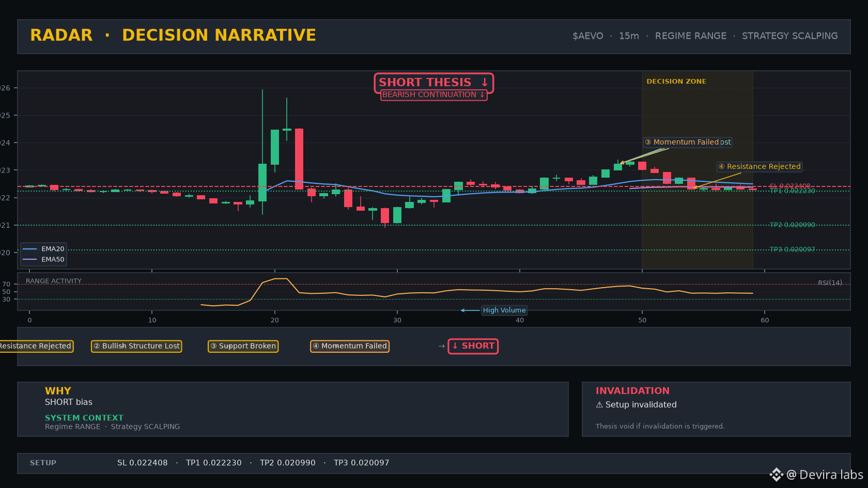Click the x-axis tick labeled 10

[x=152, y=320]
